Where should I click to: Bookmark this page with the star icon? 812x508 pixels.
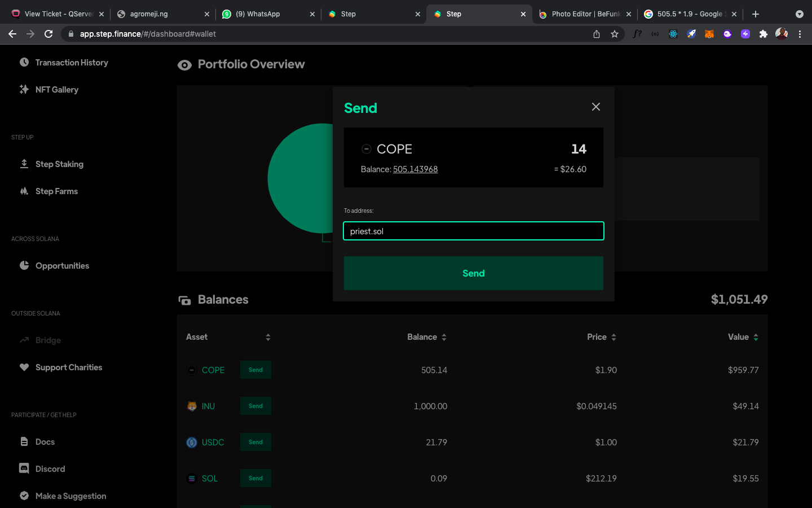point(615,34)
